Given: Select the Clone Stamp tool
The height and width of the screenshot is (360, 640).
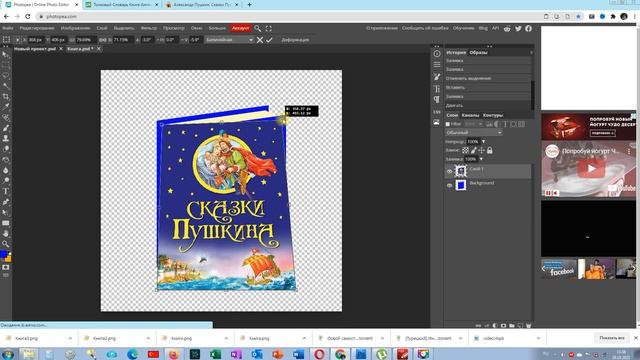Looking at the screenshot, I should pos(5,138).
